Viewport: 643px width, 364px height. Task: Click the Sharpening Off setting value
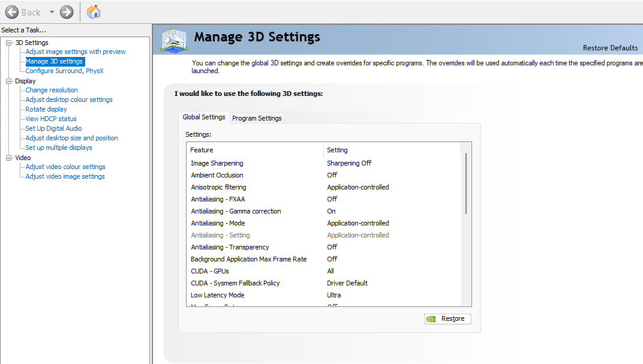[349, 163]
